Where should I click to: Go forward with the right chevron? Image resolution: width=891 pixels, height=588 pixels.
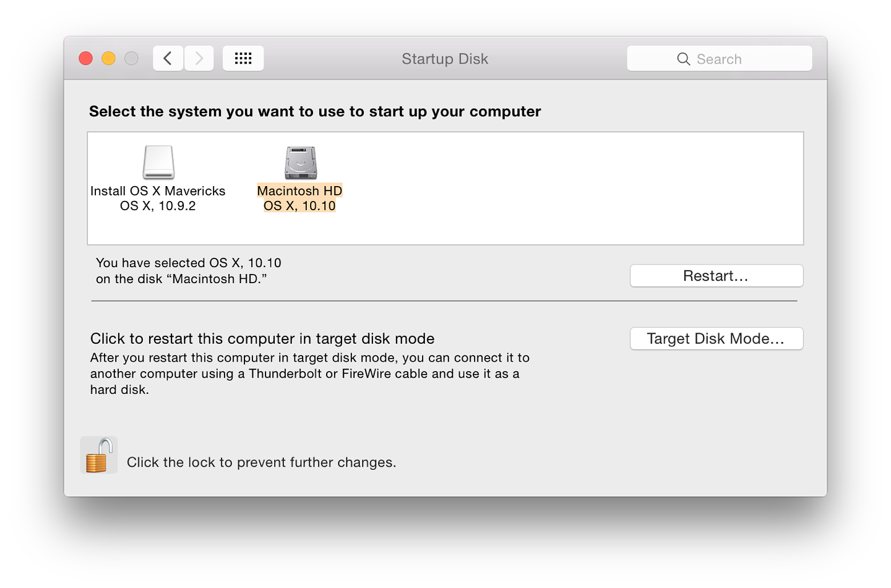(x=199, y=59)
